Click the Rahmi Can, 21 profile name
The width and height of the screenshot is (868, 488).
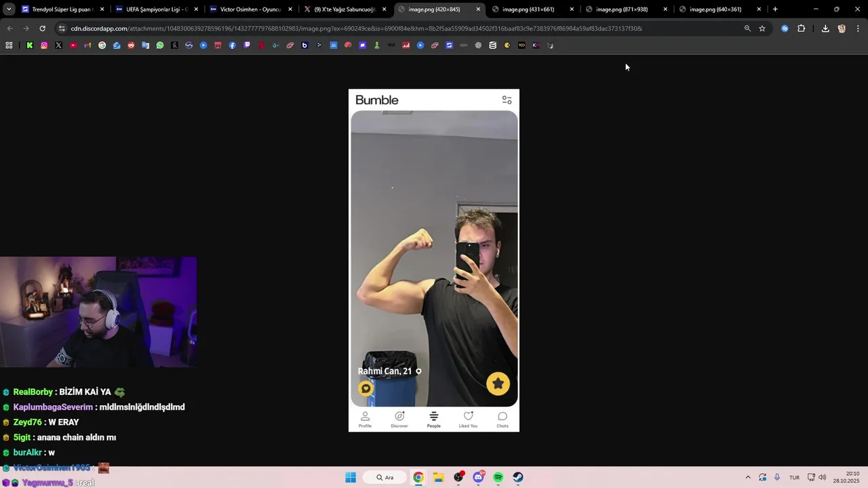point(384,371)
